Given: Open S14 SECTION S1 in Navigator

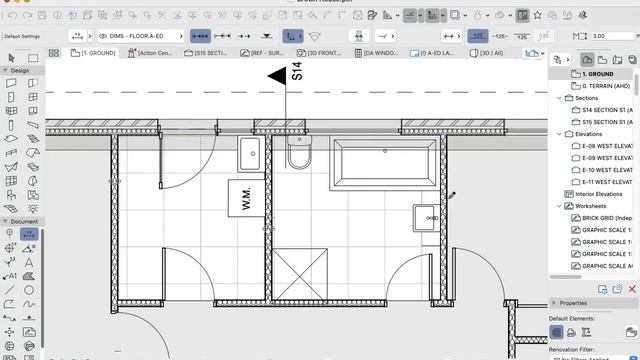Looking at the screenshot, I should point(602,110).
